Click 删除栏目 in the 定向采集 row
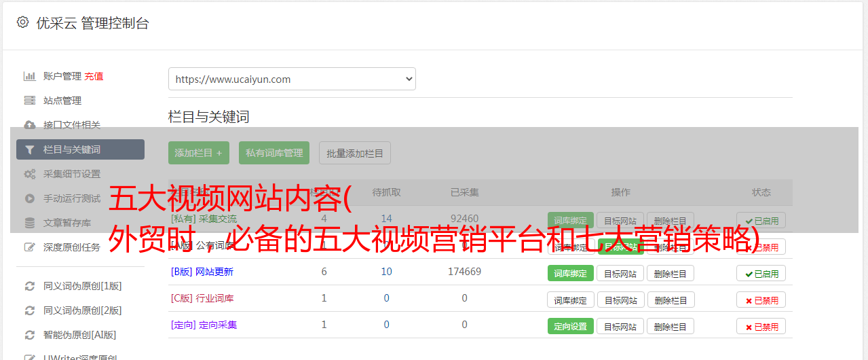Image resolution: width=868 pixels, height=360 pixels. 671,326
